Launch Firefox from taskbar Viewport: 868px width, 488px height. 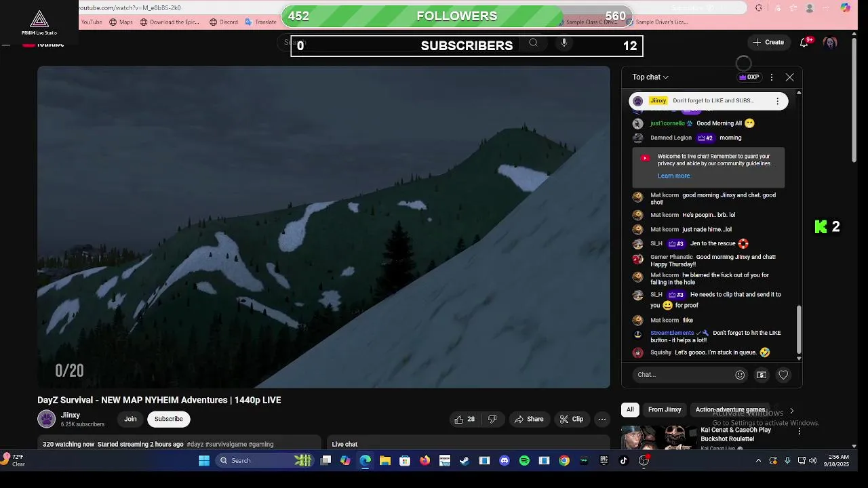click(x=425, y=461)
